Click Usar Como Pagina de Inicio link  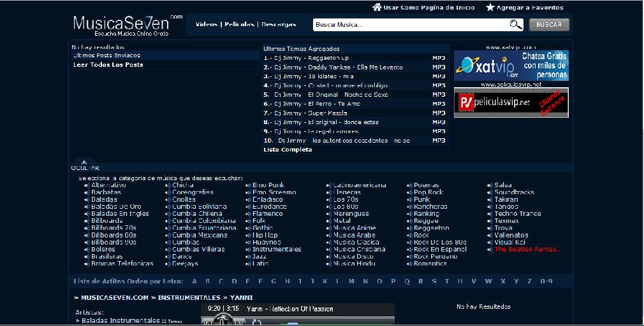click(x=428, y=8)
